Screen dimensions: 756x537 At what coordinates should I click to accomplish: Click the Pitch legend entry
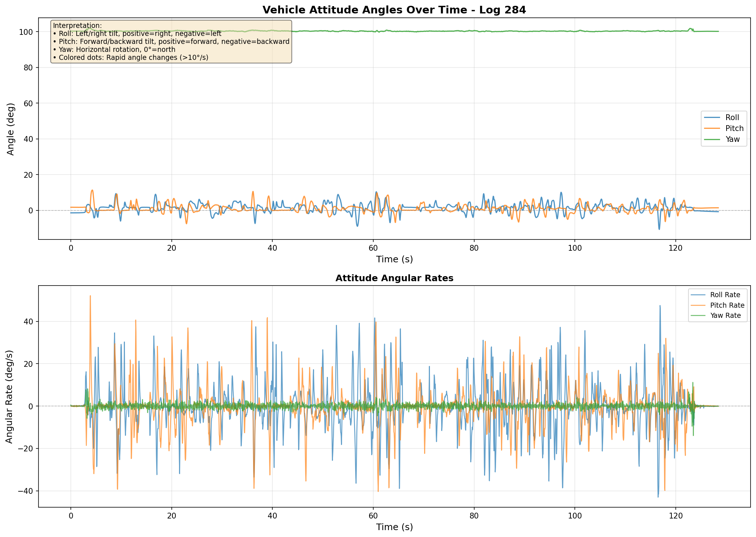coord(734,128)
